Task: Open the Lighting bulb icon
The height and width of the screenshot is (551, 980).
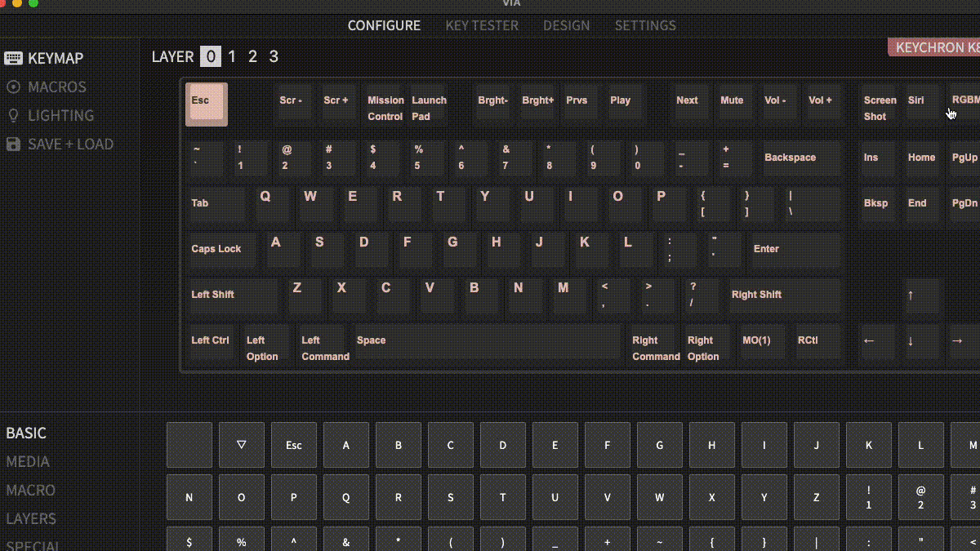Action: 13,116
